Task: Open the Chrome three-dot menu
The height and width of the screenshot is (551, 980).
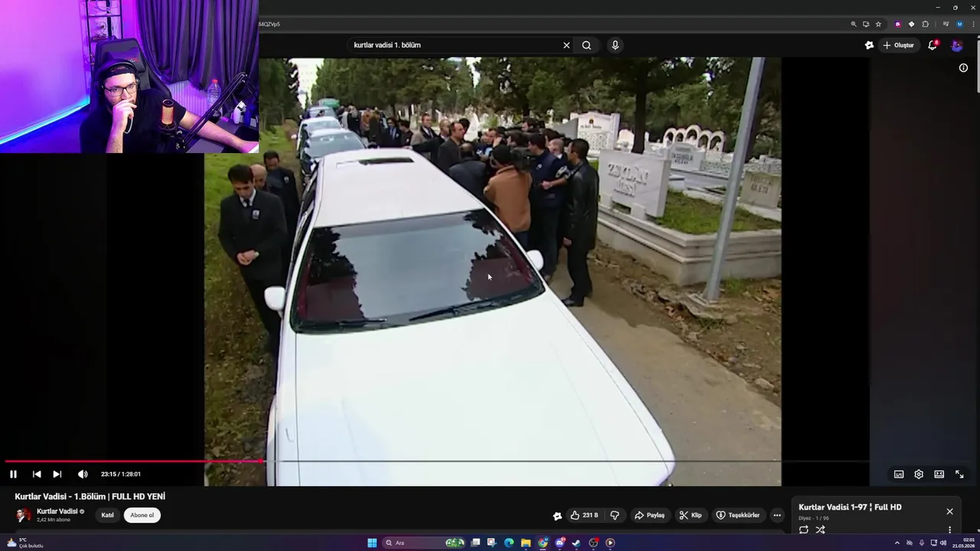Action: coord(973,24)
